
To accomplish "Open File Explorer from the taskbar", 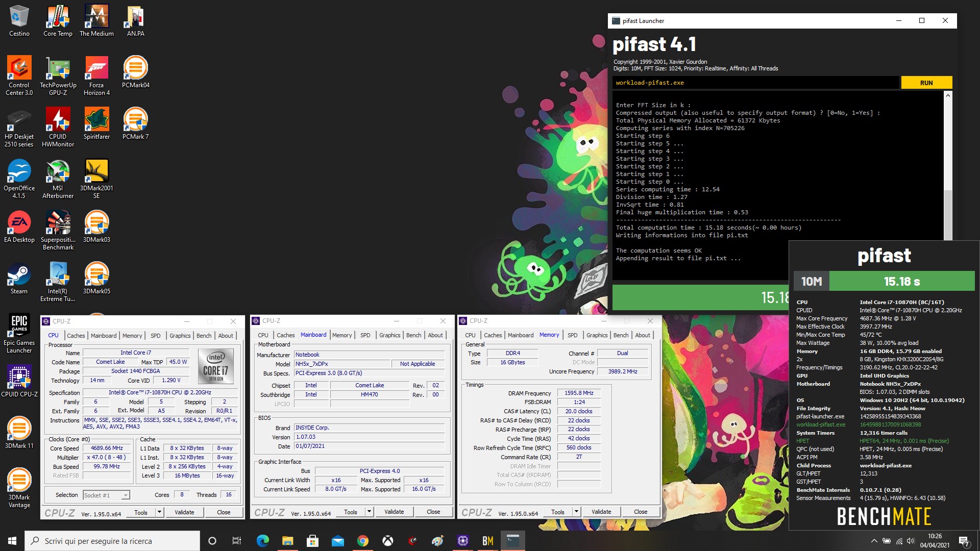I will (287, 541).
